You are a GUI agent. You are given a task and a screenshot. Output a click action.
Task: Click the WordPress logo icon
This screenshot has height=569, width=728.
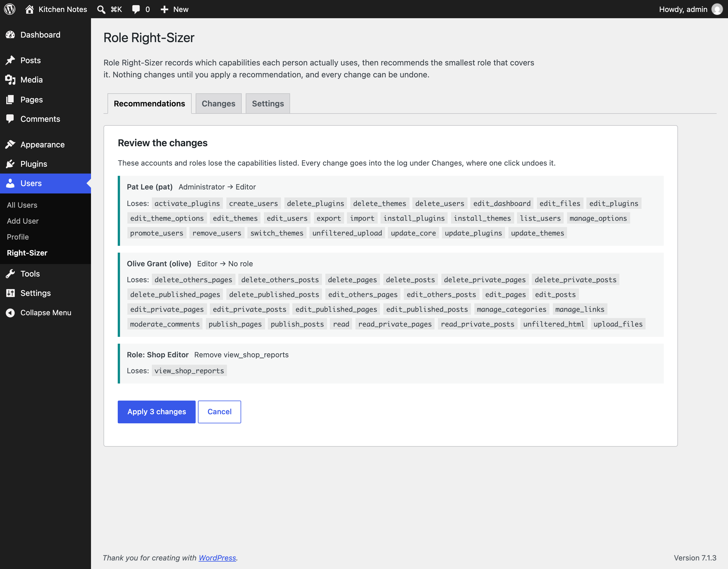coord(10,9)
